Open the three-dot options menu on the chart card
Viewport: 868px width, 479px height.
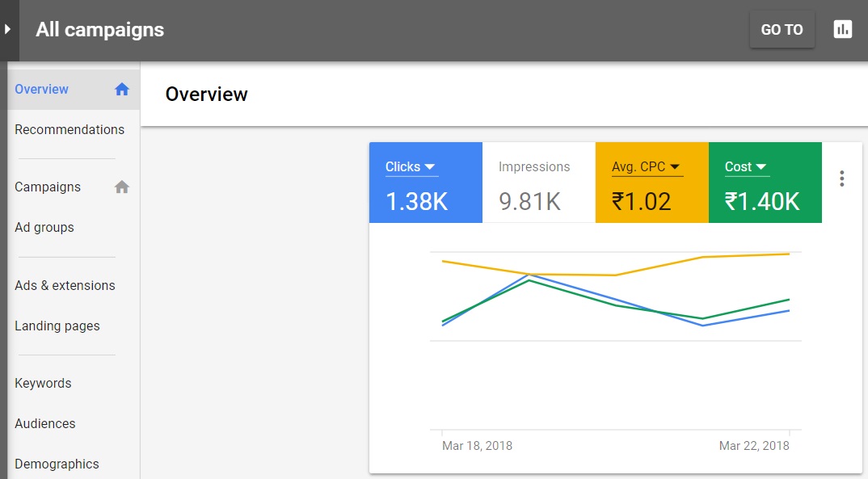[x=841, y=178]
